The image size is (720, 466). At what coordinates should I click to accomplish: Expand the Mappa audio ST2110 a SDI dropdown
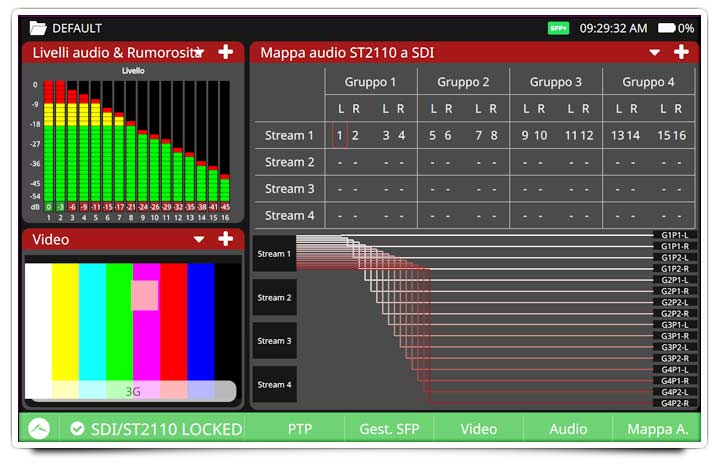tap(655, 52)
